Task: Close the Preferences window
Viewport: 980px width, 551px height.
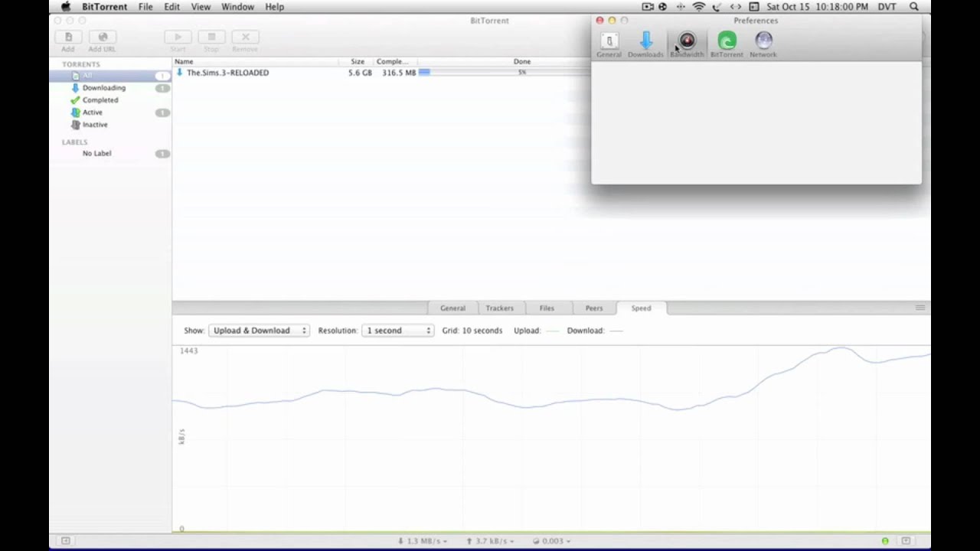Action: click(599, 21)
